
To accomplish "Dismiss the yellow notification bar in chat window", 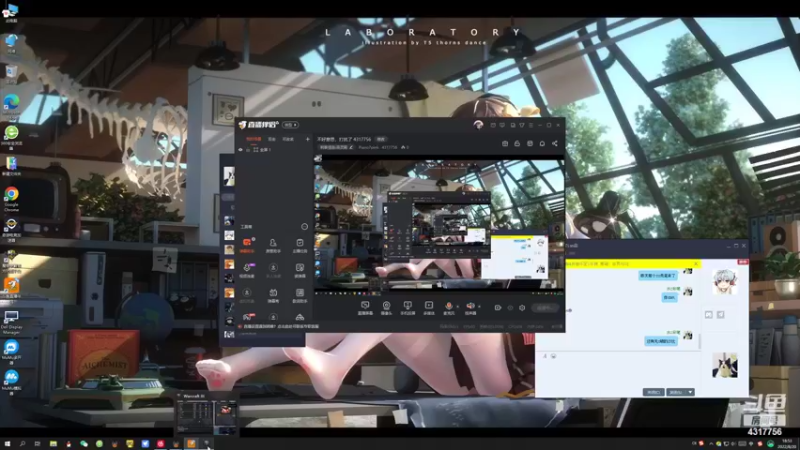I will 695,264.
